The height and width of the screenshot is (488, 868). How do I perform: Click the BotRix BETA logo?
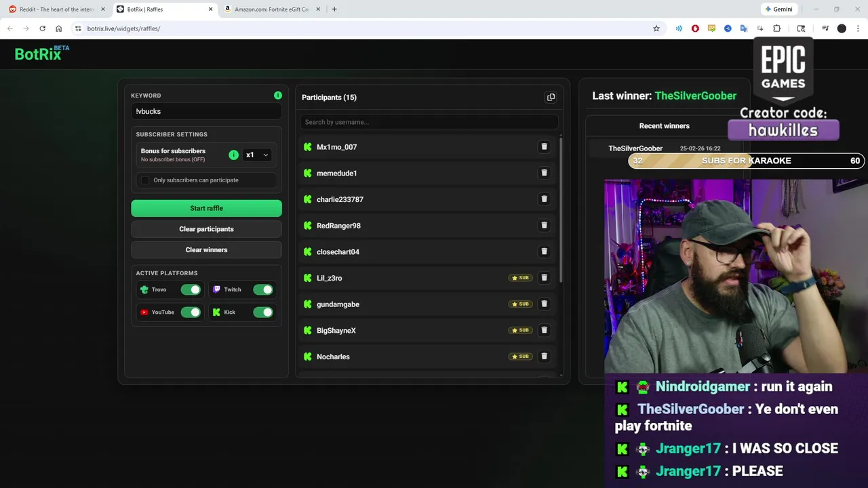click(42, 53)
